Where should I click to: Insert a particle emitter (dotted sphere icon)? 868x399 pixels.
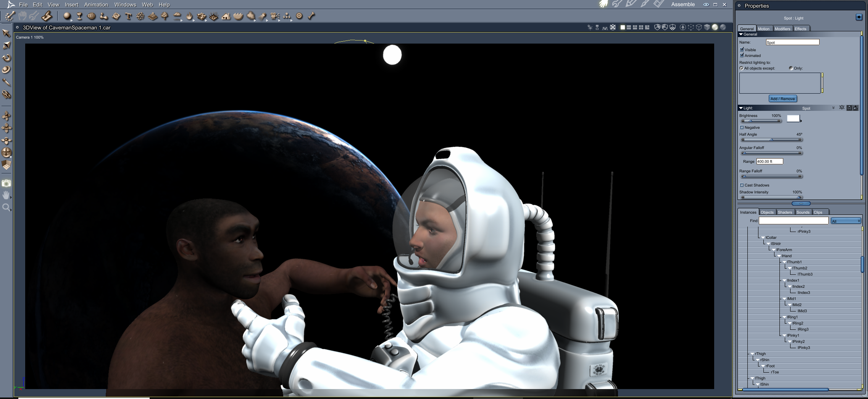(140, 16)
